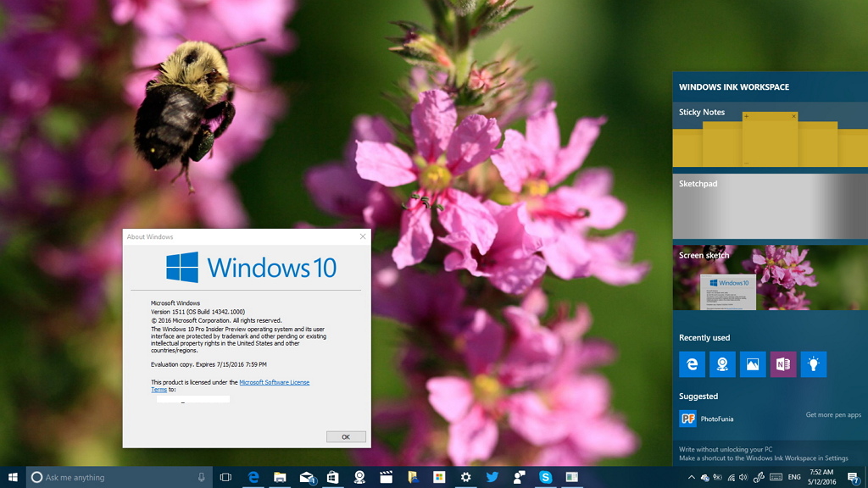
Task: Open the Windows Ink Workspace settings shortcut link
Action: tap(761, 457)
